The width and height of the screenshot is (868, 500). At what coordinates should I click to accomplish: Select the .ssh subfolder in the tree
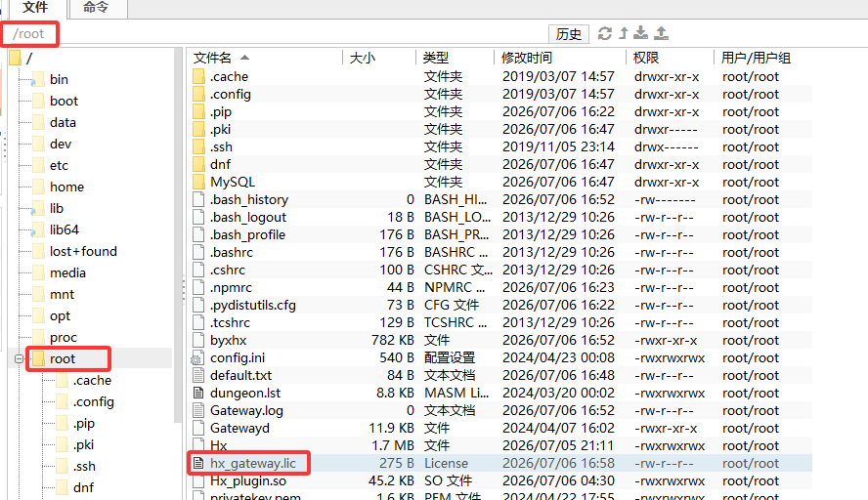click(84, 467)
